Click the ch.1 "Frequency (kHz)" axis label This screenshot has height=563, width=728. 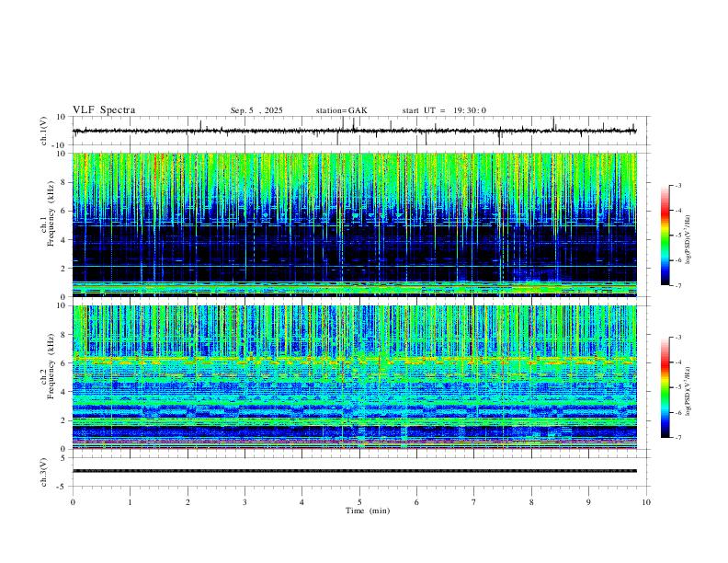pyautogui.click(x=51, y=214)
